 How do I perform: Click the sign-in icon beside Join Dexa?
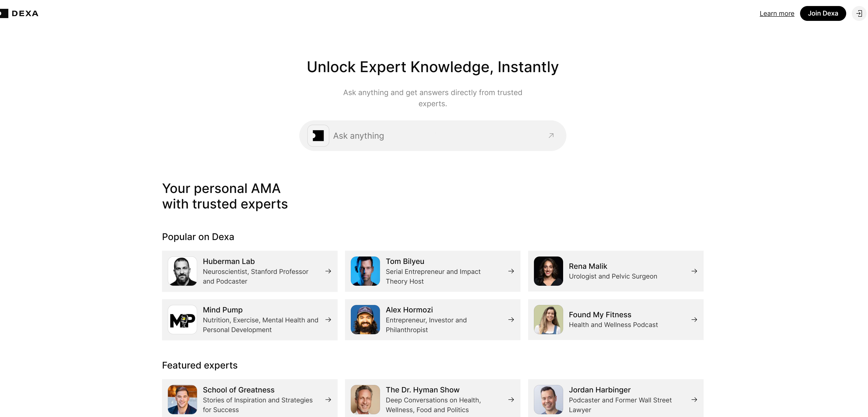pyautogui.click(x=859, y=13)
